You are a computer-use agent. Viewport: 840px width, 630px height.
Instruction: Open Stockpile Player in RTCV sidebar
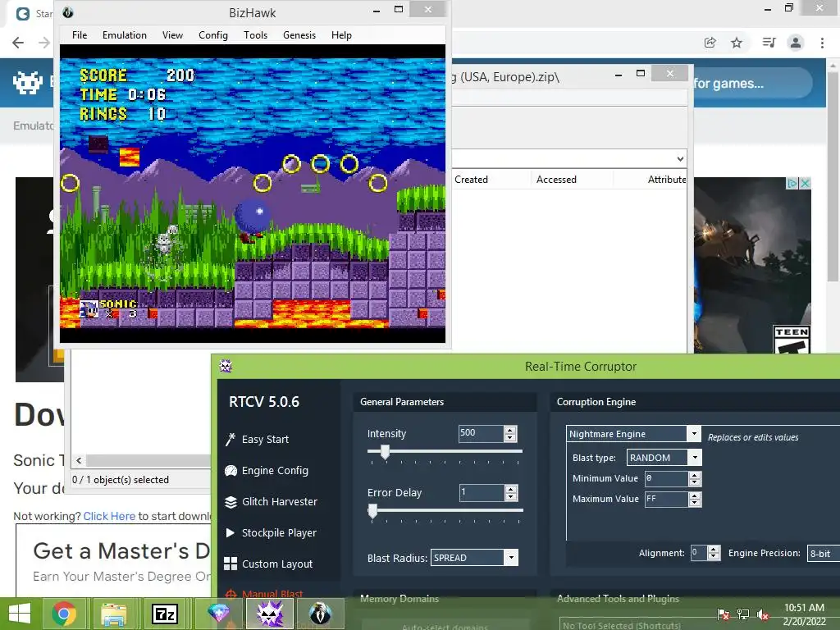coord(271,532)
